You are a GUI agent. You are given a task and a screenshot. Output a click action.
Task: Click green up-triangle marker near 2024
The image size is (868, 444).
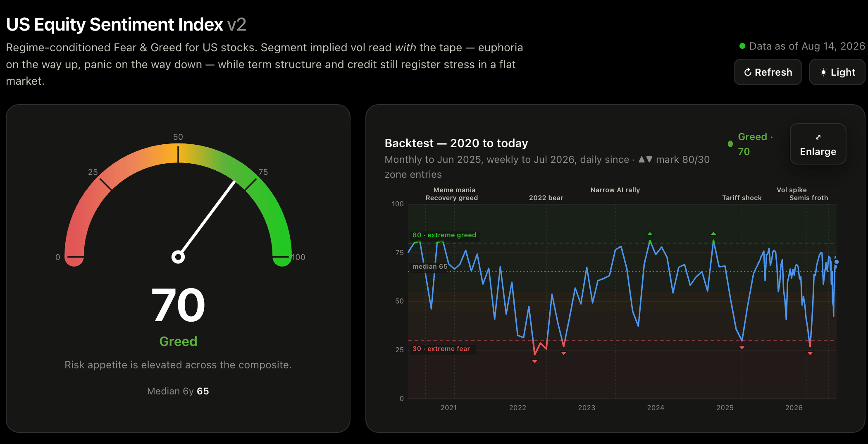click(650, 234)
